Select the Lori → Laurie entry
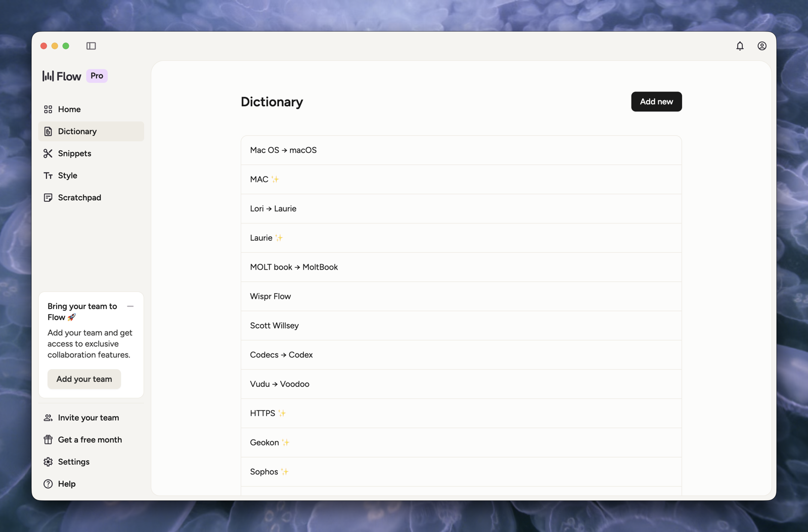The height and width of the screenshot is (532, 808). coord(461,209)
